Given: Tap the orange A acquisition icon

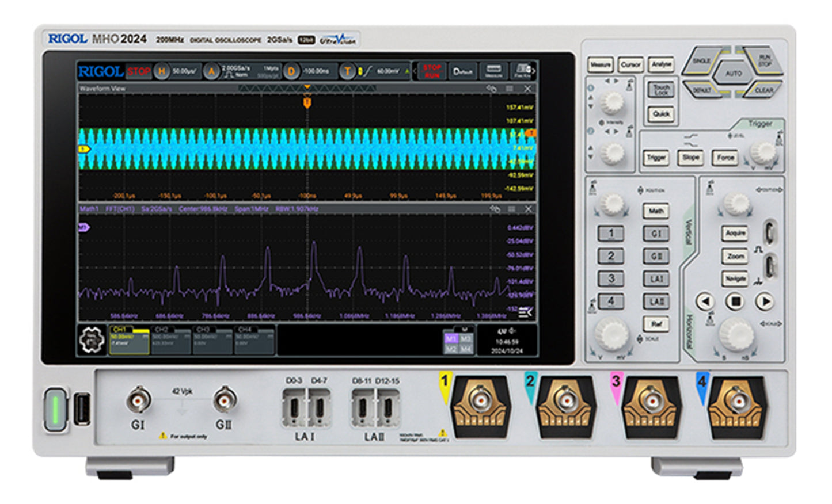Looking at the screenshot, I should (x=212, y=71).
